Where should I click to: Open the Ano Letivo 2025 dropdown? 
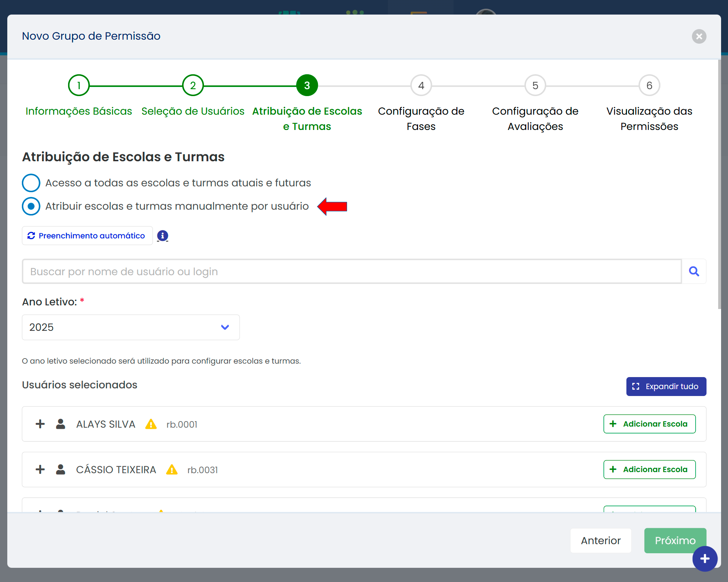click(x=131, y=327)
